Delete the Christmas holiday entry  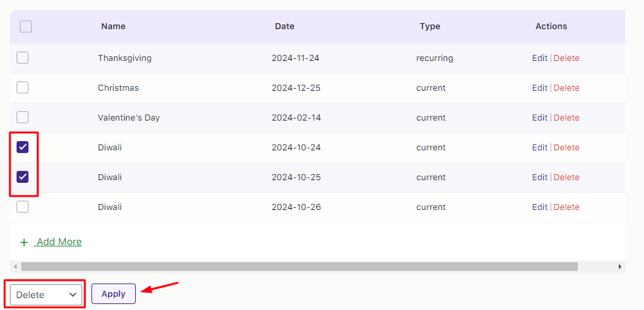tap(566, 88)
